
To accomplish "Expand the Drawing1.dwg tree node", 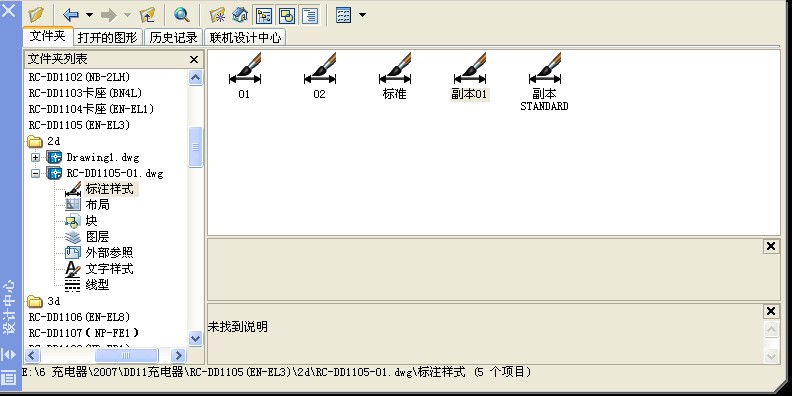I will 35,157.
